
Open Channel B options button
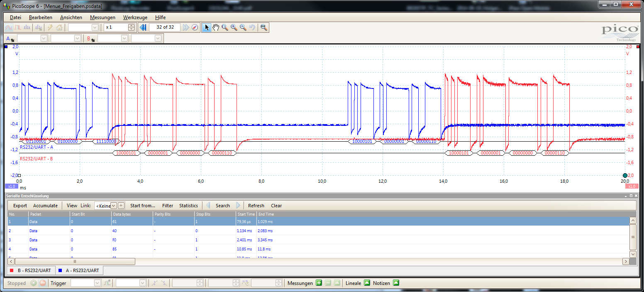click(91, 39)
